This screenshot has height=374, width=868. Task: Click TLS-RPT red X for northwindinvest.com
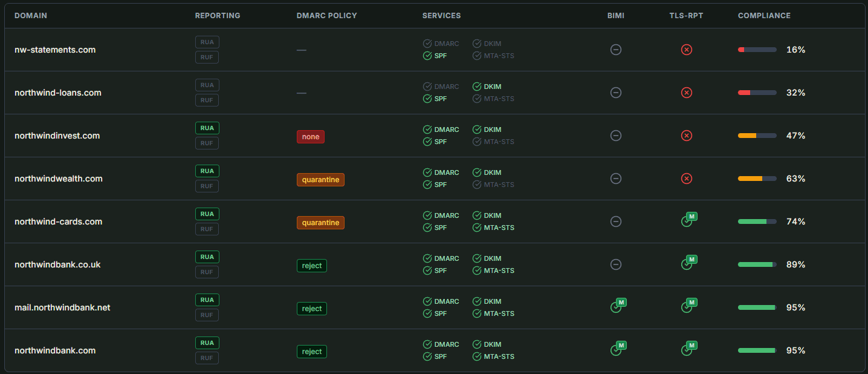[687, 136]
